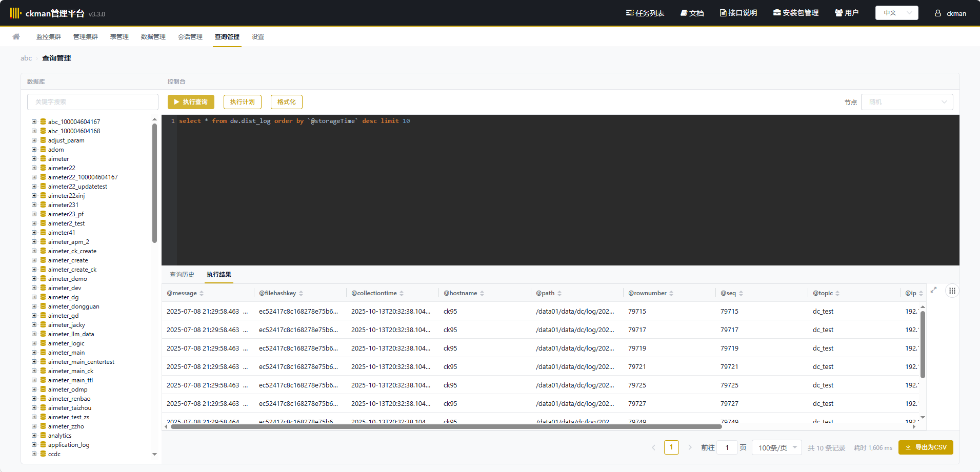The height and width of the screenshot is (472, 980).
Task: Click database icon of aimeter_demo
Action: pyautogui.click(x=43, y=278)
